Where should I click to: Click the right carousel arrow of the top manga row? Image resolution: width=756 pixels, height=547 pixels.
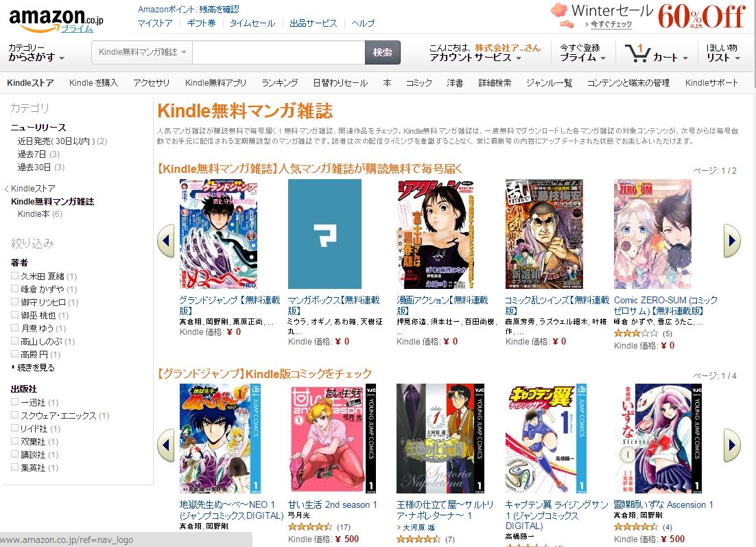coord(732,240)
